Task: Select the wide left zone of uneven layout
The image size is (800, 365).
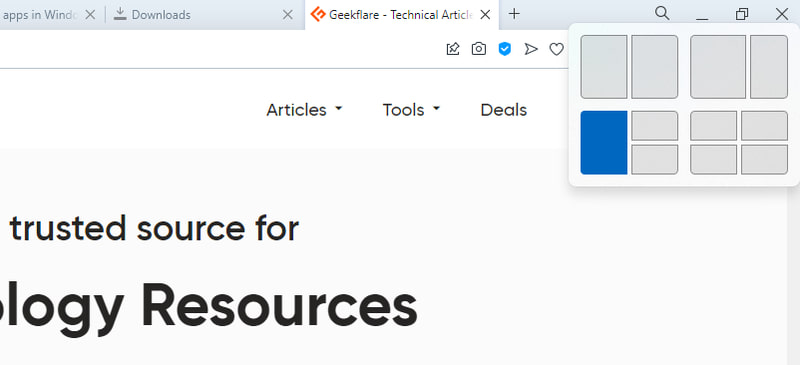Action: pyautogui.click(x=718, y=67)
